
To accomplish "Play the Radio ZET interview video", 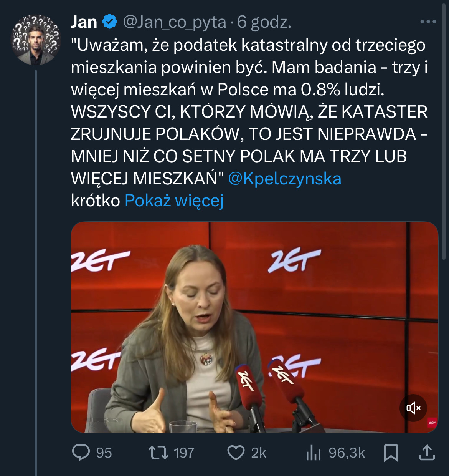I will point(254,327).
